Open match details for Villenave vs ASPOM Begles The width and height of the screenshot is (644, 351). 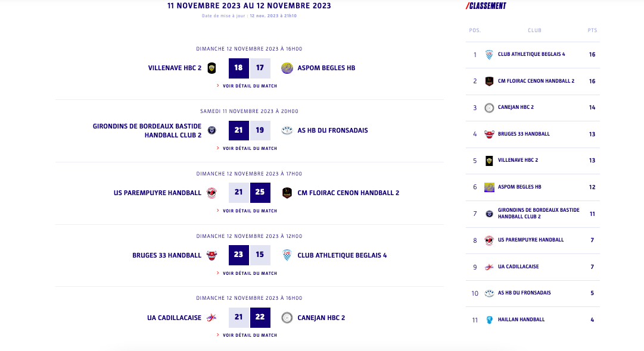(250, 86)
